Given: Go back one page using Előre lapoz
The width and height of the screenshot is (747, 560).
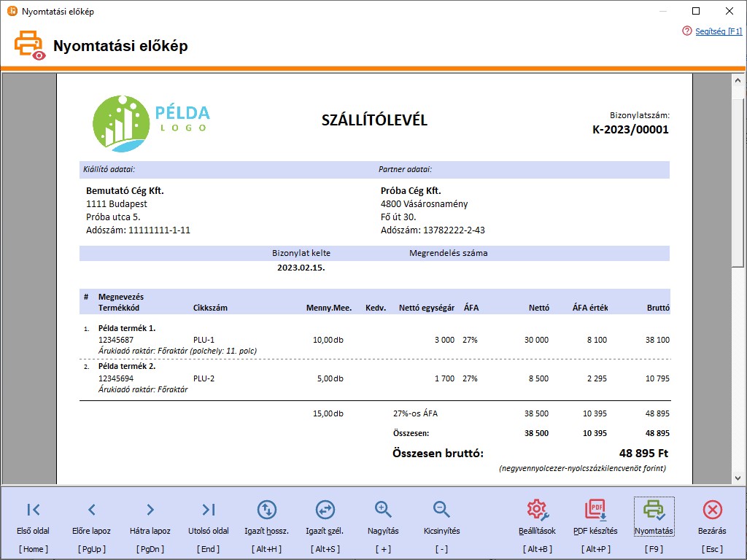Looking at the screenshot, I should pyautogui.click(x=90, y=510).
